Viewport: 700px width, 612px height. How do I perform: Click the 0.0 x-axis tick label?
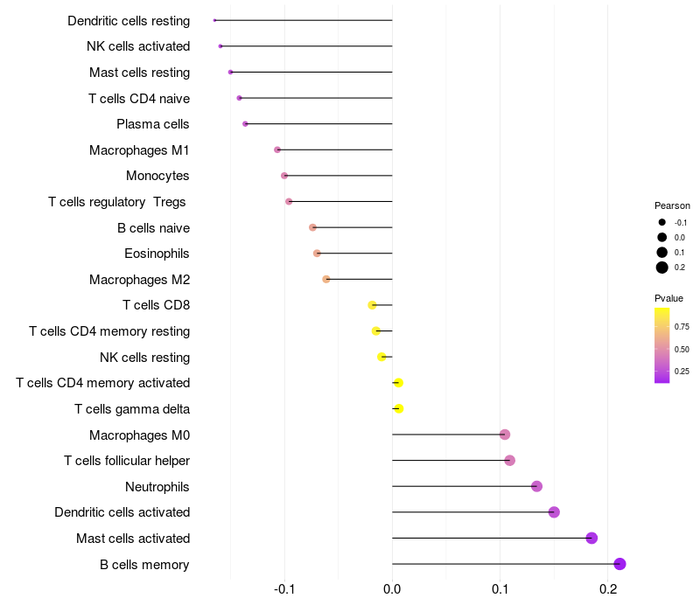click(x=392, y=590)
